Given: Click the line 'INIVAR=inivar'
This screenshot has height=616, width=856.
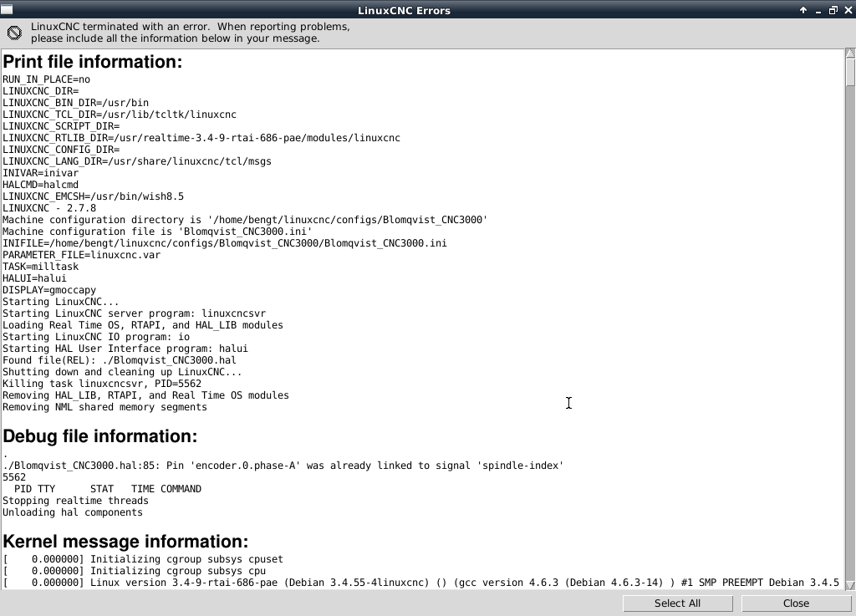Looking at the screenshot, I should point(40,173).
